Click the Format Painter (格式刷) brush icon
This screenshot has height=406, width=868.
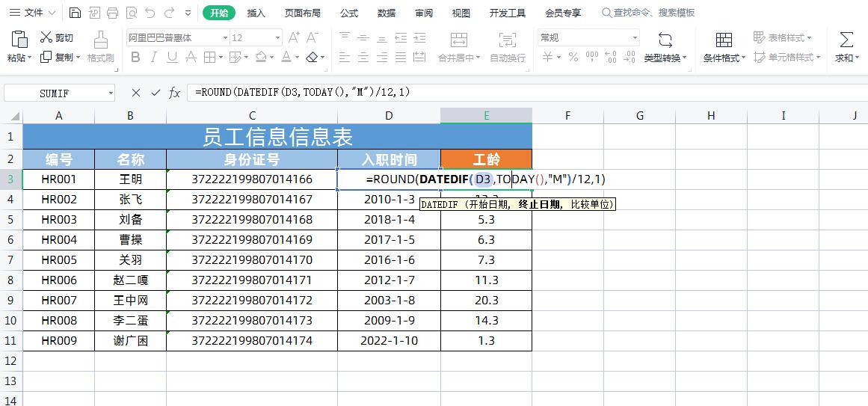coord(101,40)
